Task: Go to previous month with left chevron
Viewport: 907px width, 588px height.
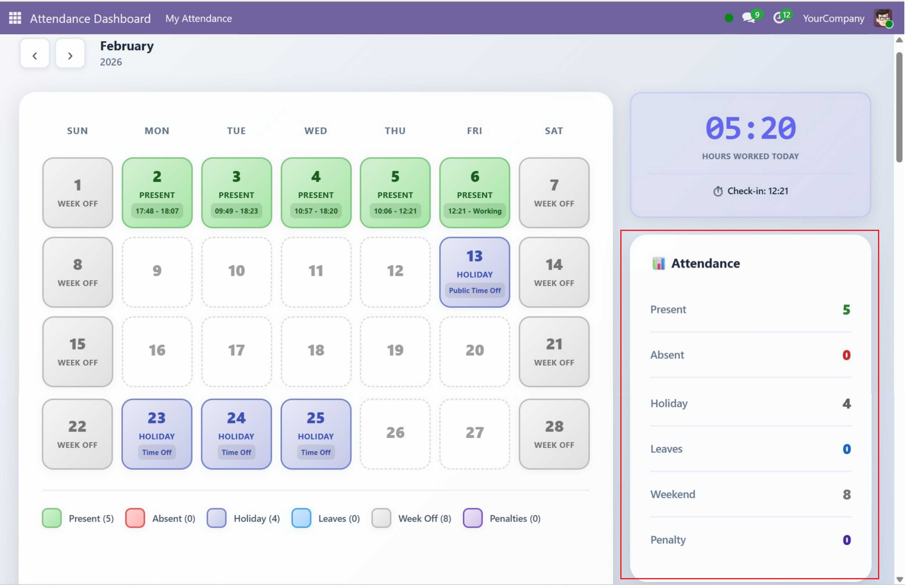Action: pos(35,56)
